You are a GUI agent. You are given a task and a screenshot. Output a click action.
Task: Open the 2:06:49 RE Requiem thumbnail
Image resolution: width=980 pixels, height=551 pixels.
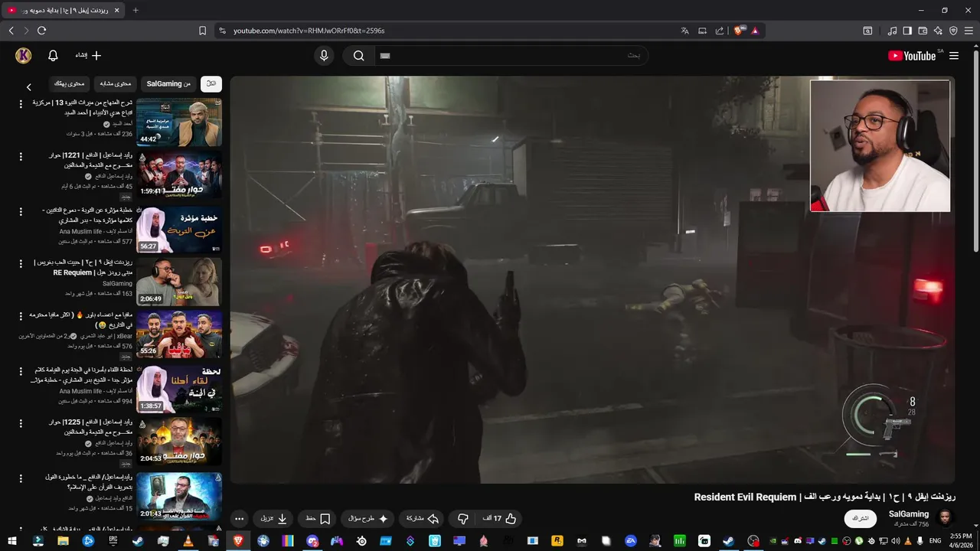(179, 281)
